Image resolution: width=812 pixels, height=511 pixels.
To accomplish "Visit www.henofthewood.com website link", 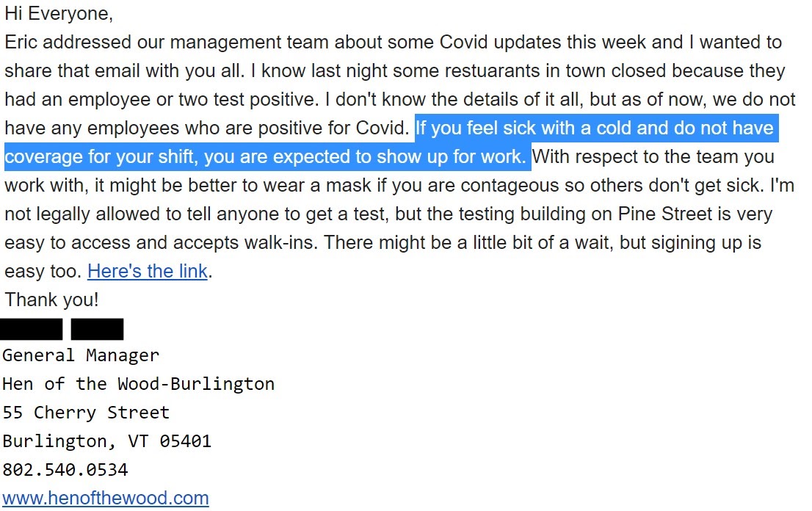I will coord(106,498).
